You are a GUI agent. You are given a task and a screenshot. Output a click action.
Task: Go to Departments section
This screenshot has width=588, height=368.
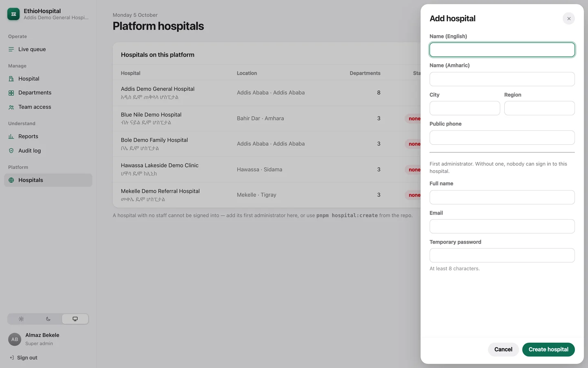[48, 93]
